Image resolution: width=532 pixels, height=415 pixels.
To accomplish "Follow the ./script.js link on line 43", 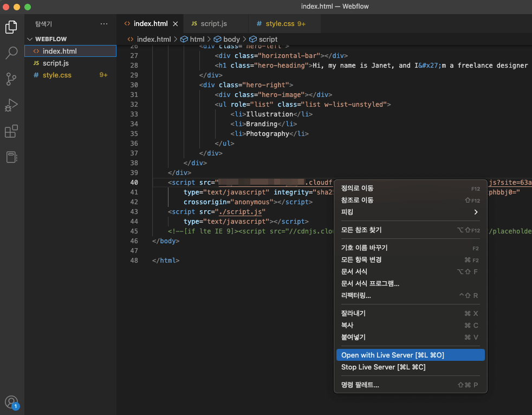I will pyautogui.click(x=241, y=212).
